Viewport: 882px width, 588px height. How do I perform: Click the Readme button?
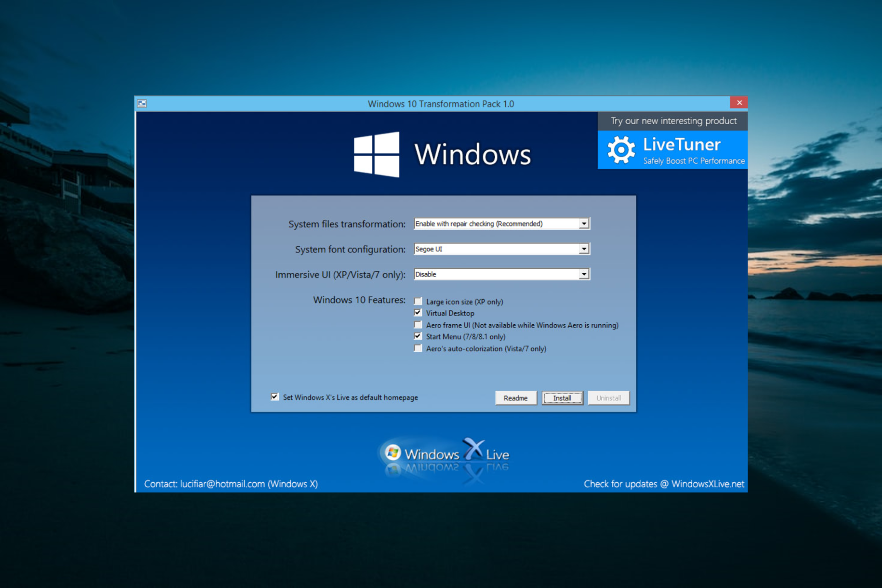516,398
